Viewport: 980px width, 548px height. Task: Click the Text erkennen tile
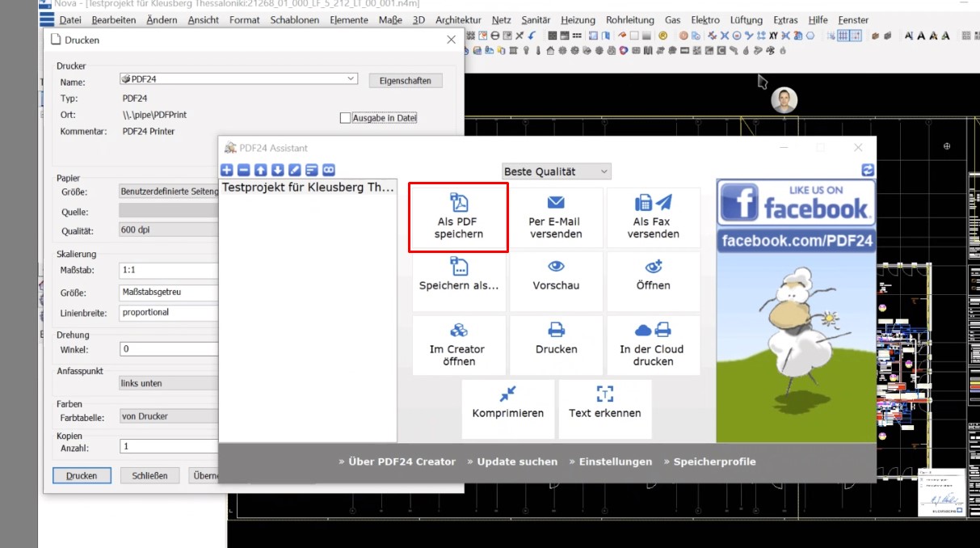click(x=605, y=409)
